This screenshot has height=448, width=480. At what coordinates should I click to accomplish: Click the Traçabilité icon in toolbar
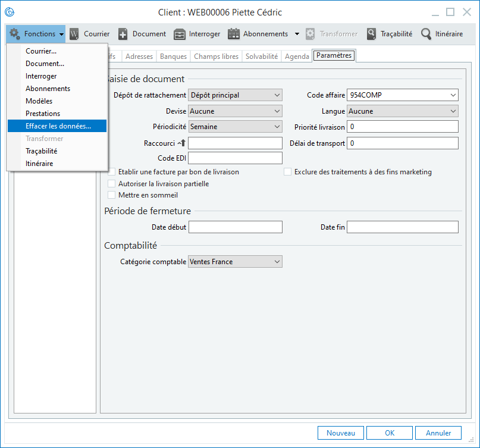(x=372, y=34)
